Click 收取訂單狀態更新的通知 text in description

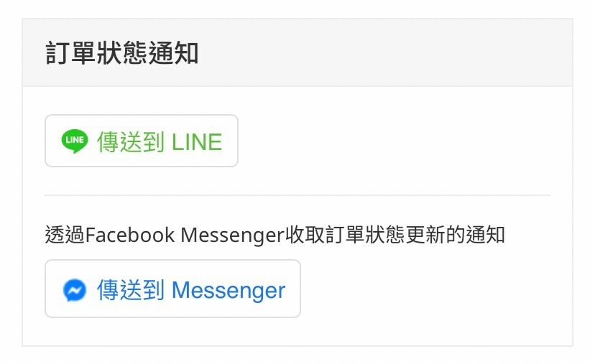coord(395,235)
